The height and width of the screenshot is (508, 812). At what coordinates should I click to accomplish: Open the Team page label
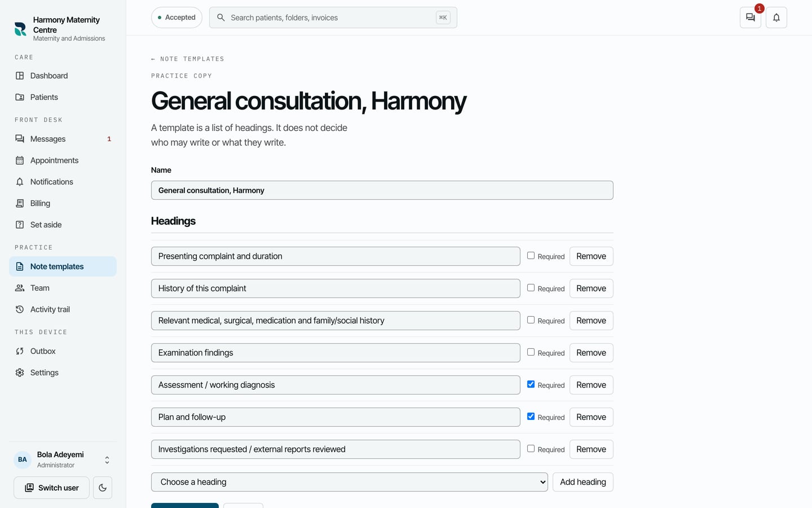coord(40,288)
